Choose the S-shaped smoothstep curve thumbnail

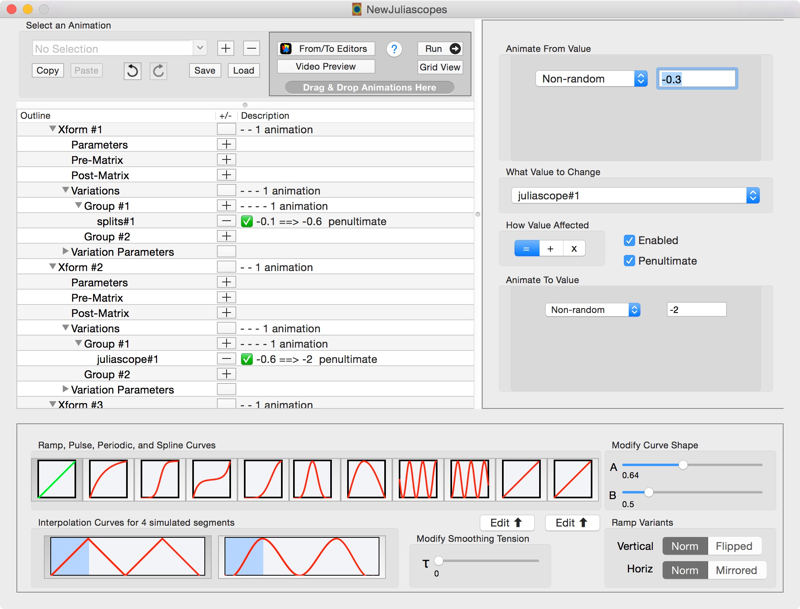(x=160, y=479)
